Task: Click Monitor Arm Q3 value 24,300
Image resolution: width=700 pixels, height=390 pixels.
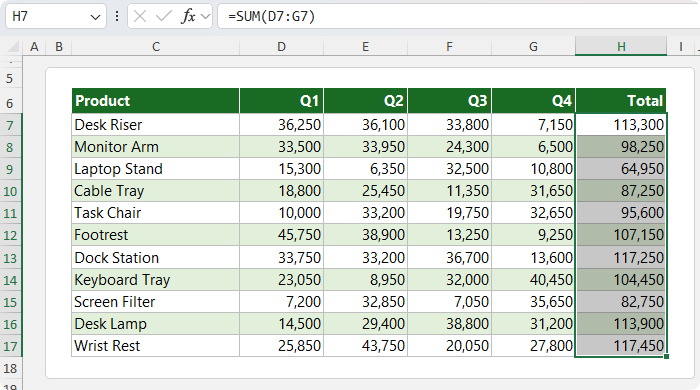Action: click(449, 147)
